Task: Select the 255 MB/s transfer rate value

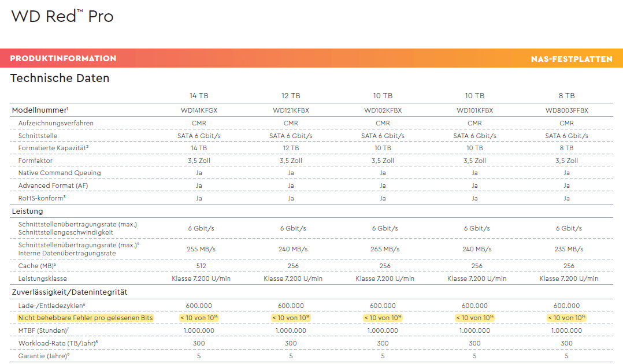Action: pyautogui.click(x=201, y=249)
